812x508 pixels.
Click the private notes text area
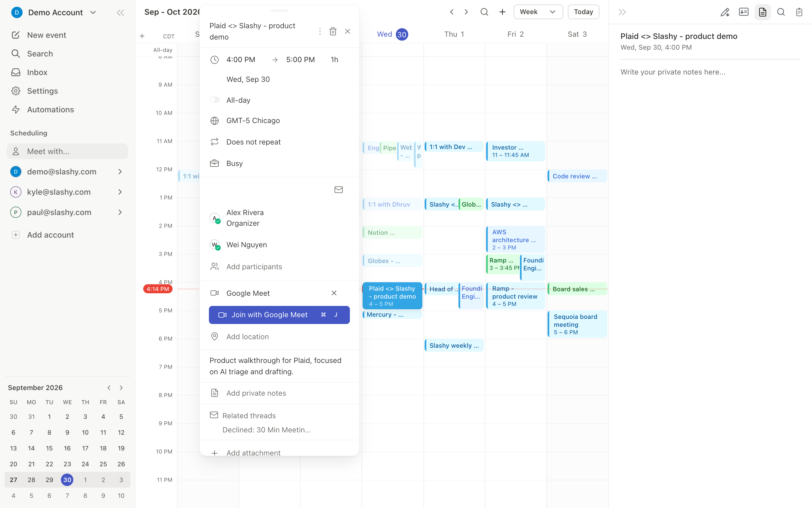pos(710,72)
